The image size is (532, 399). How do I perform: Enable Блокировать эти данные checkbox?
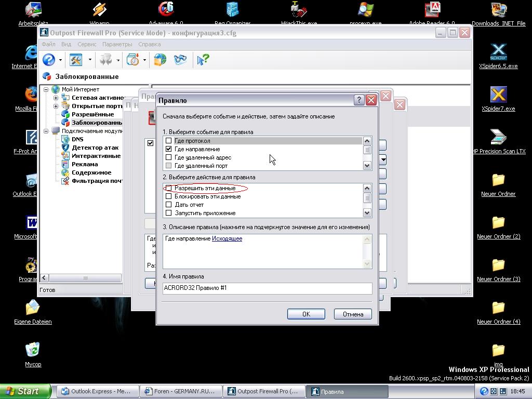point(168,196)
